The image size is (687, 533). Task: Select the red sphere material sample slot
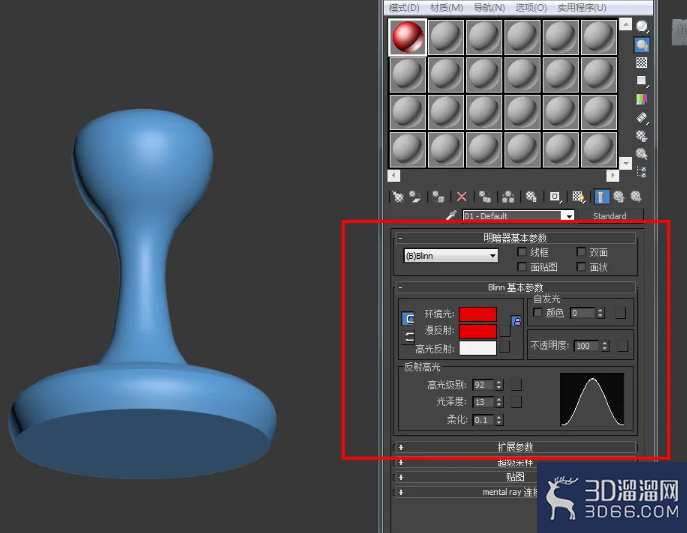(407, 37)
